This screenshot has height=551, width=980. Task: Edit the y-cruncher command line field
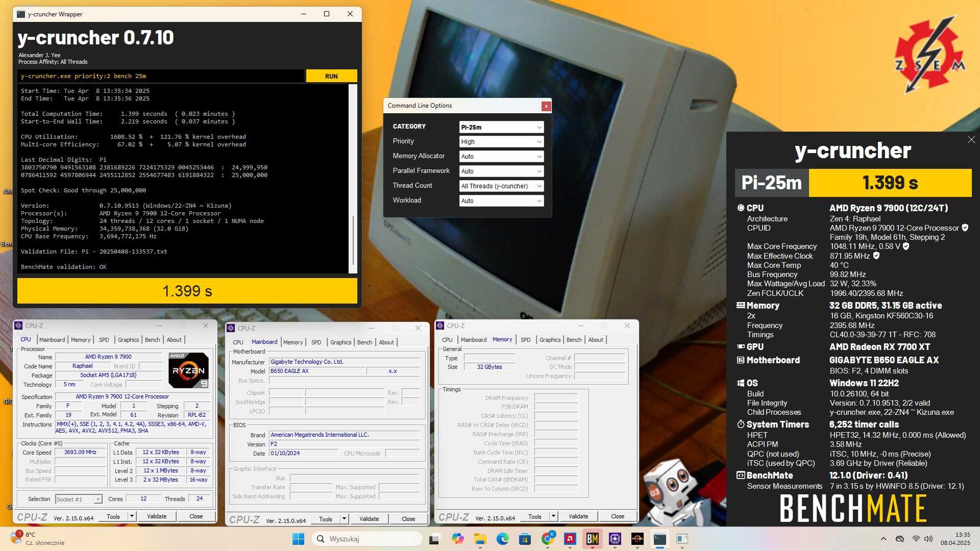161,76
